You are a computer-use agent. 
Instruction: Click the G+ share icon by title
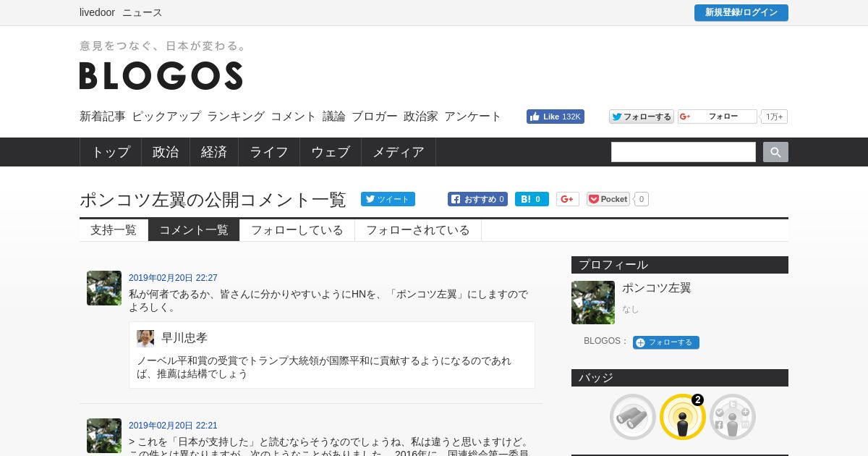568,199
